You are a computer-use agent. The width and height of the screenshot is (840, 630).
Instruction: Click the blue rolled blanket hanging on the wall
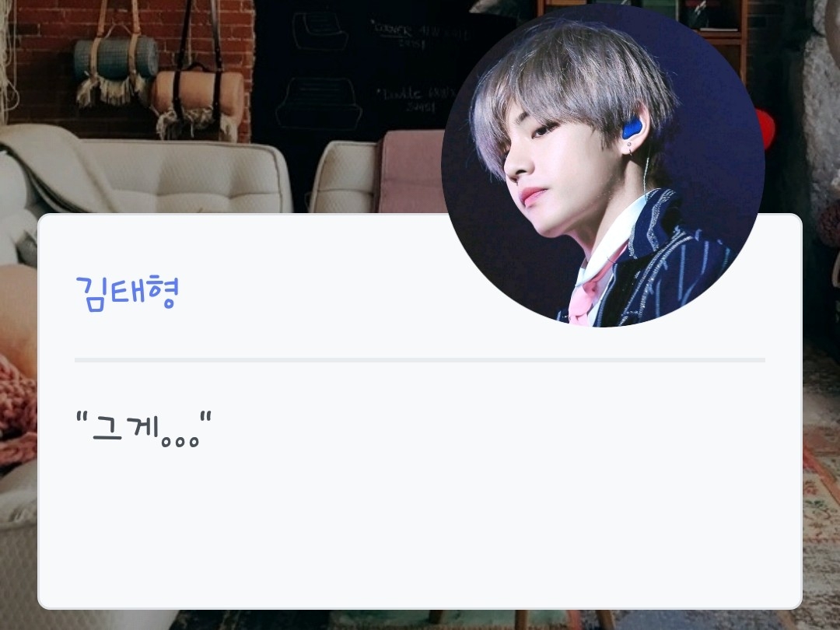click(x=116, y=59)
